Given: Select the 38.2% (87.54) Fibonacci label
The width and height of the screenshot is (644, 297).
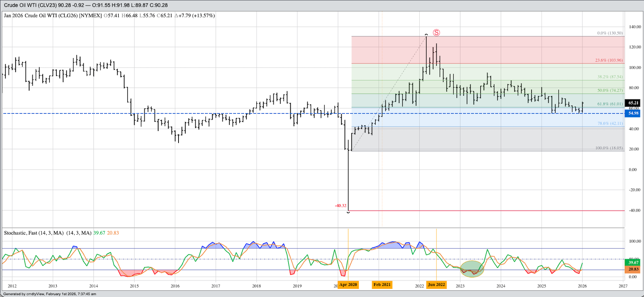Looking at the screenshot, I should point(610,77).
